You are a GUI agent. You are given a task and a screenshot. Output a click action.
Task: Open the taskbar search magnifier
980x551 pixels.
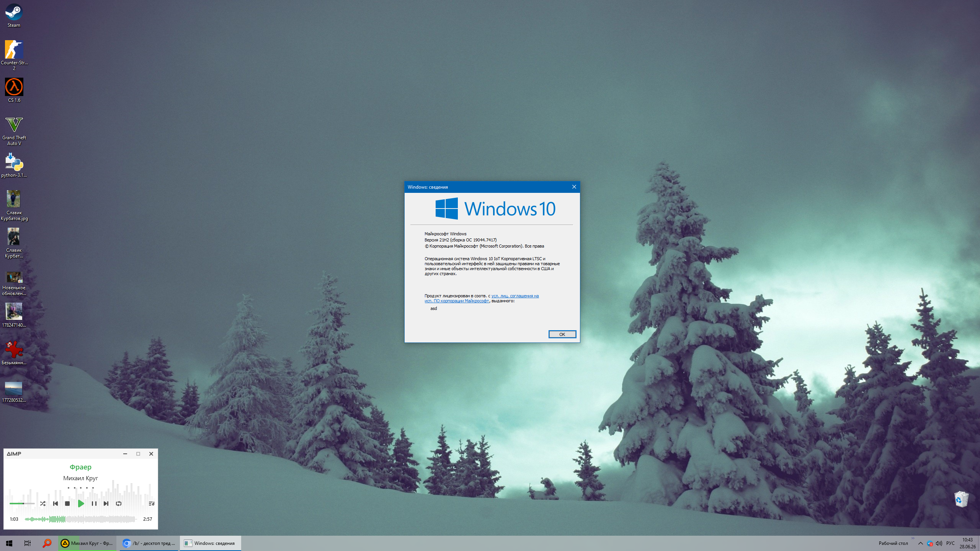point(47,543)
